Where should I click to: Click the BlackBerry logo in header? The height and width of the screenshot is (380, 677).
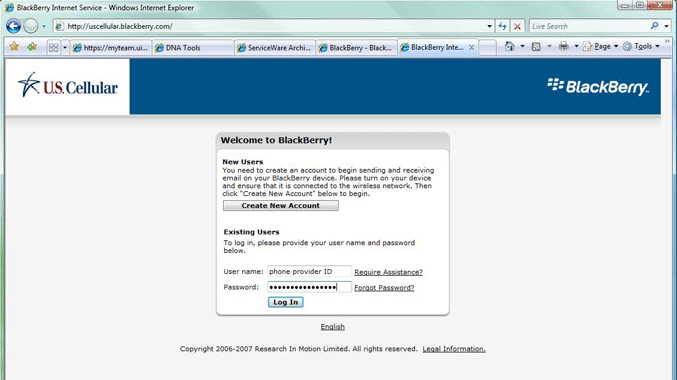tap(598, 86)
